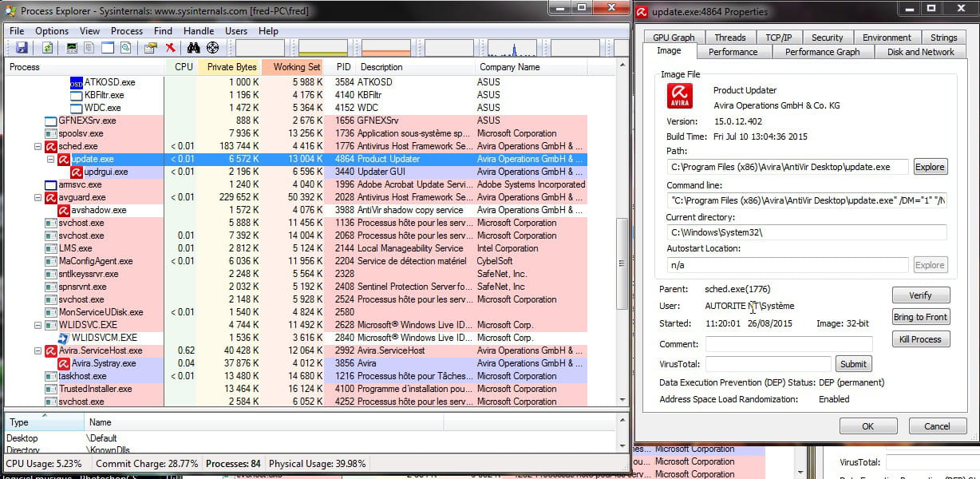The width and height of the screenshot is (980, 479).
Task: Open the Environment tab
Action: 887,38
